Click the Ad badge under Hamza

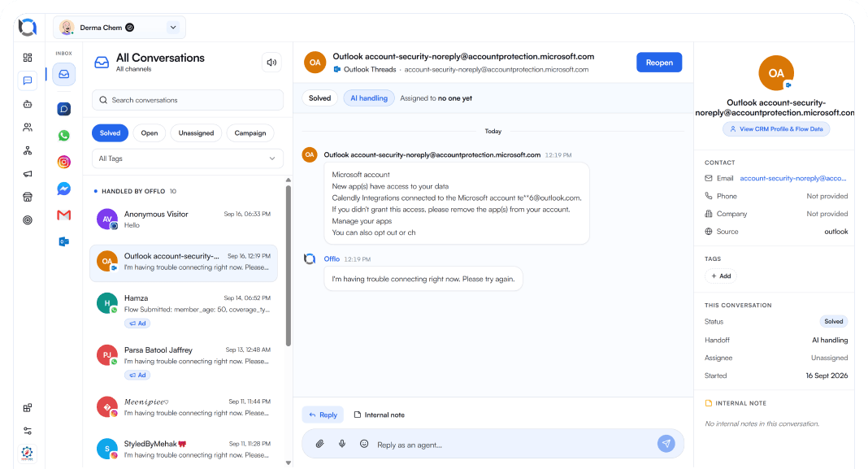[x=138, y=324]
